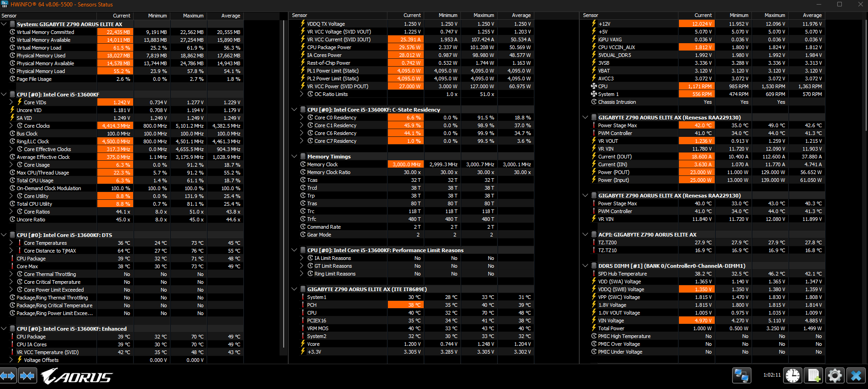Click the Maximum column header above Virtual Memory rows
The width and height of the screenshot is (868, 389).
click(188, 16)
